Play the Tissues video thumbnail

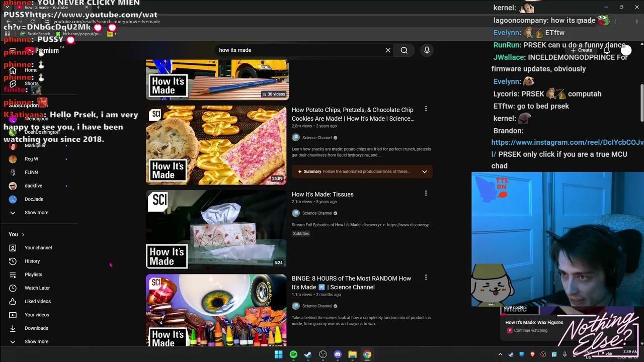[216, 229]
